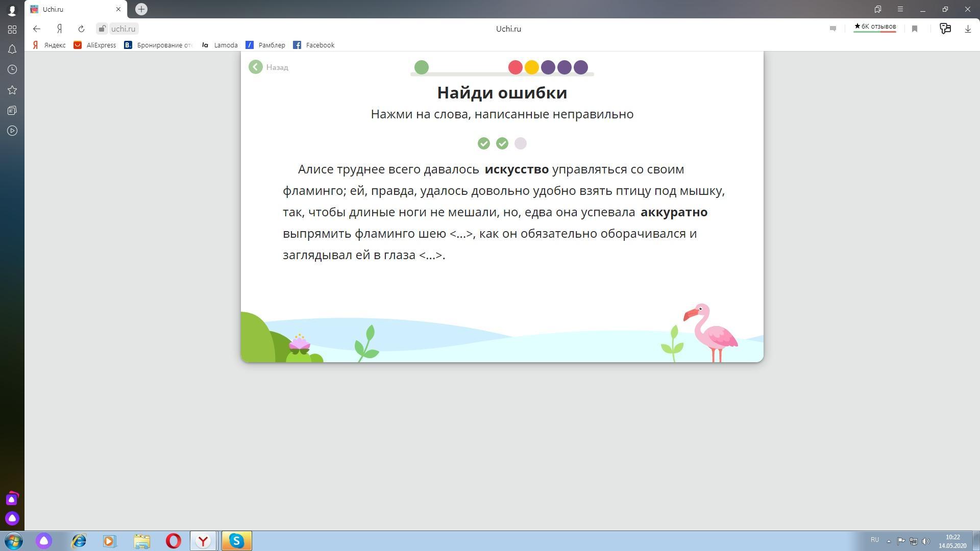Select the red progress circle
The height and width of the screenshot is (551, 980).
(515, 67)
